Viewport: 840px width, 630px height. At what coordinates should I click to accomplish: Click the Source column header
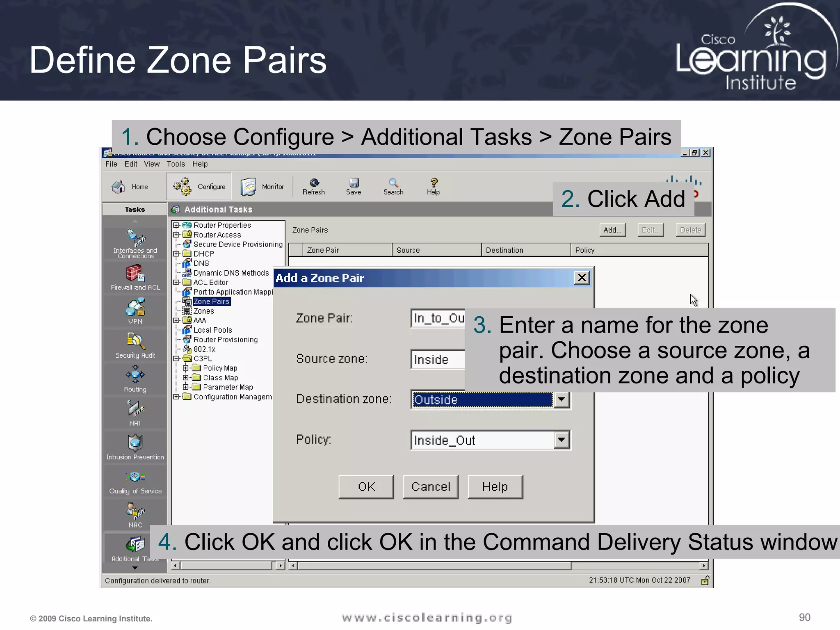click(x=437, y=250)
